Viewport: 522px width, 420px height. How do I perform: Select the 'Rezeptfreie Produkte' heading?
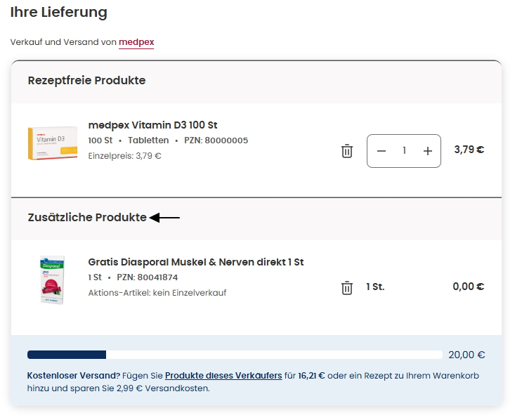click(x=86, y=81)
